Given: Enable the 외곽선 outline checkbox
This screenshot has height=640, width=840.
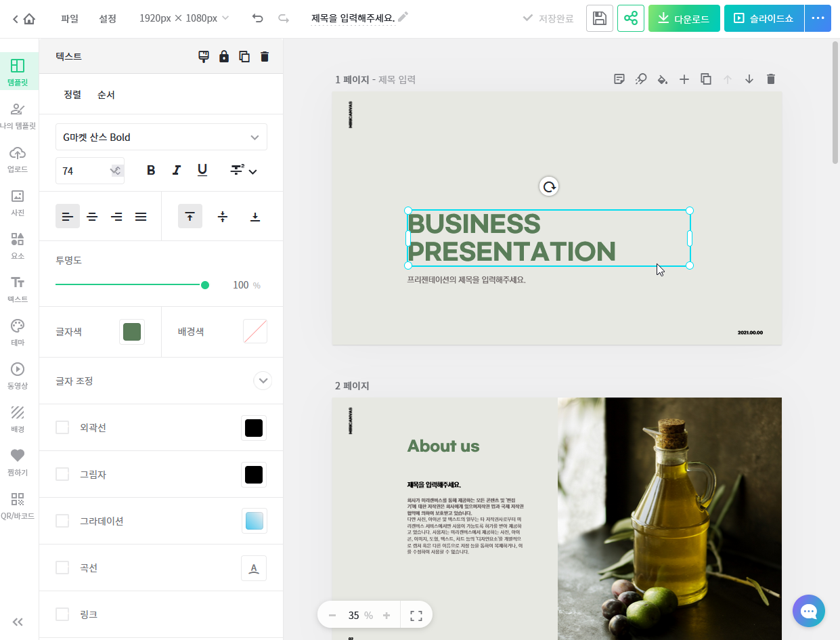Looking at the screenshot, I should pos(62,427).
